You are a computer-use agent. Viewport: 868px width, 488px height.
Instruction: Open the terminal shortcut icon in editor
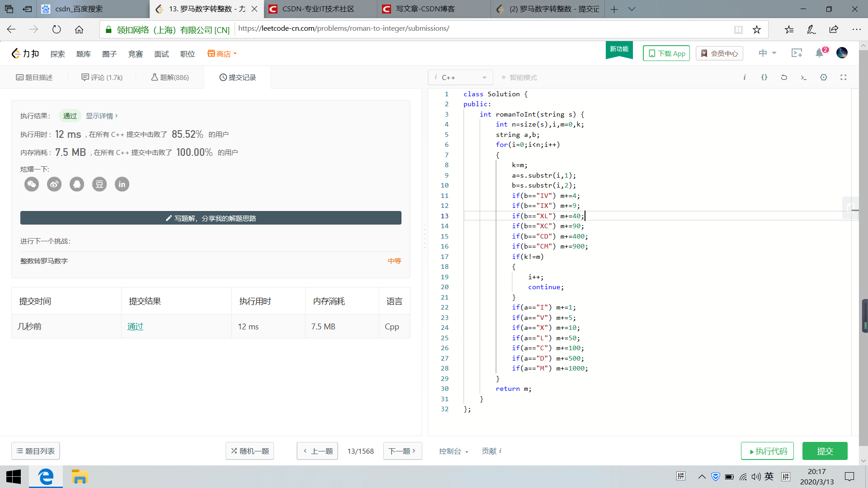point(804,77)
